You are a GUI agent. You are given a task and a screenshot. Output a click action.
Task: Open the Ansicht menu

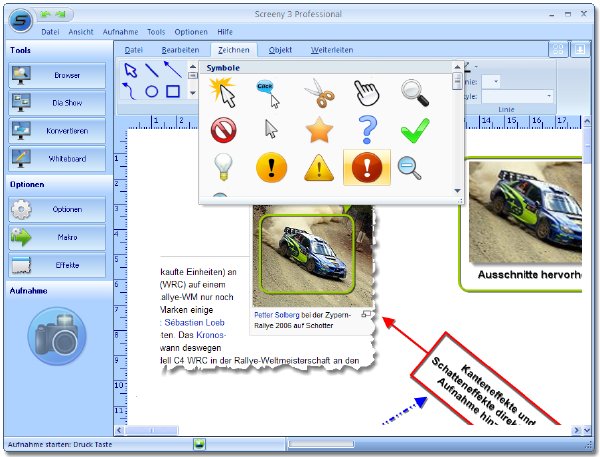(81, 32)
